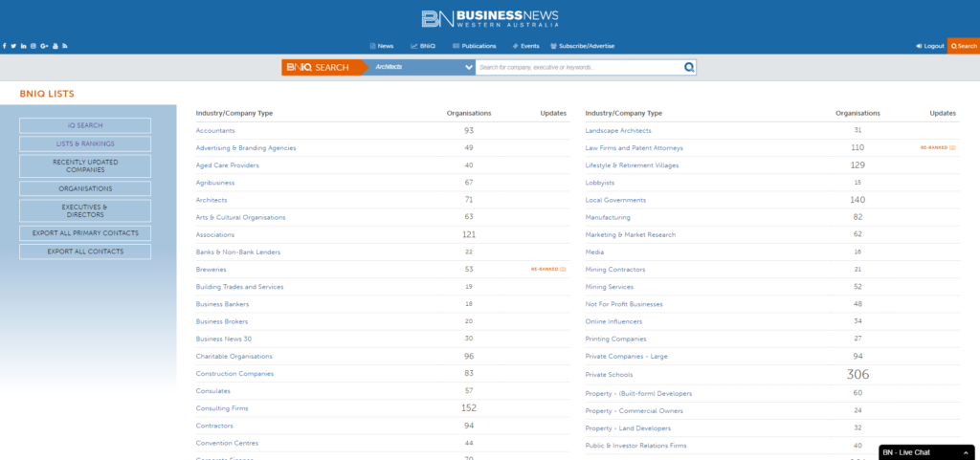This screenshot has height=460, width=980.
Task: Open the Architects list link
Action: 212,200
